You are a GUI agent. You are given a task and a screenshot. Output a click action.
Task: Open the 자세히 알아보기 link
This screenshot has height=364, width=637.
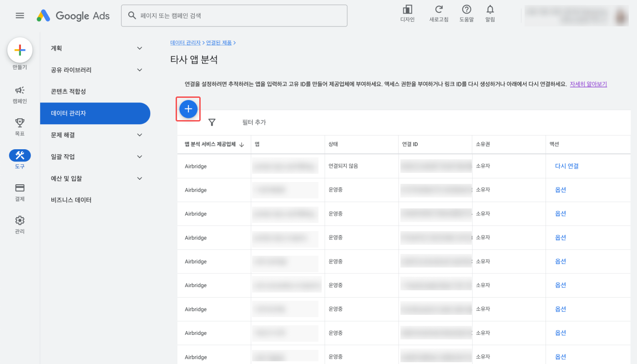point(588,84)
